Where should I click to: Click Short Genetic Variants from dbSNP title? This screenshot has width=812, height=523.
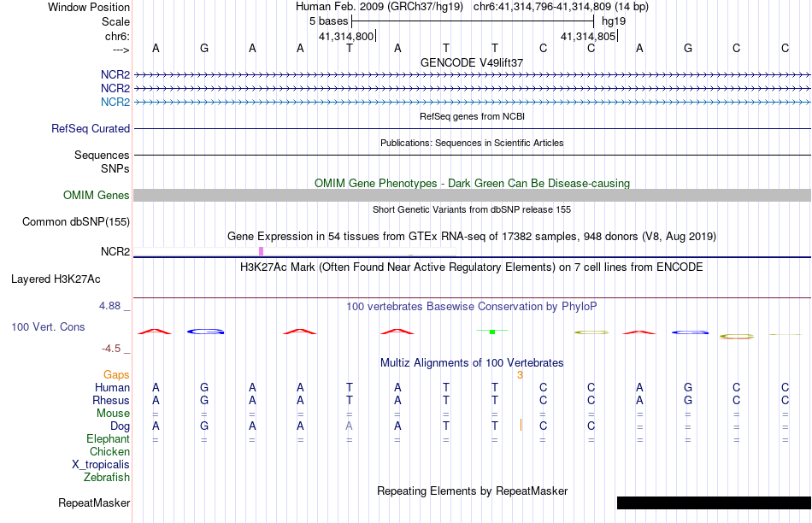point(472,209)
